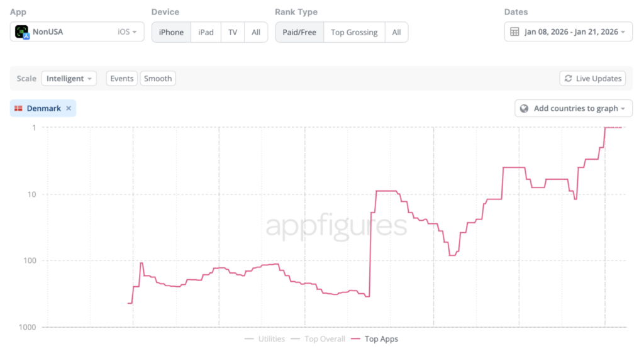Click the calendar icon in Dates field
Viewport: 644px width, 351px height.
514,32
